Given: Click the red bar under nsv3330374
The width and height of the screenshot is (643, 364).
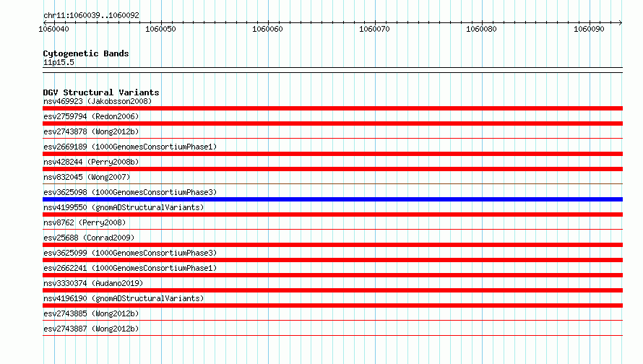Looking at the screenshot, I should pos(332,290).
